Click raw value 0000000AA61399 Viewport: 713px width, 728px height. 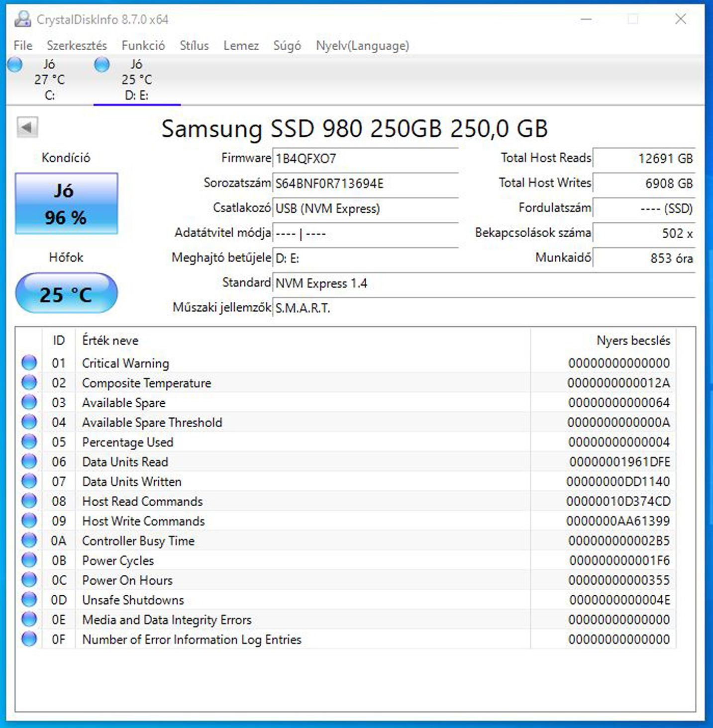pyautogui.click(x=618, y=521)
